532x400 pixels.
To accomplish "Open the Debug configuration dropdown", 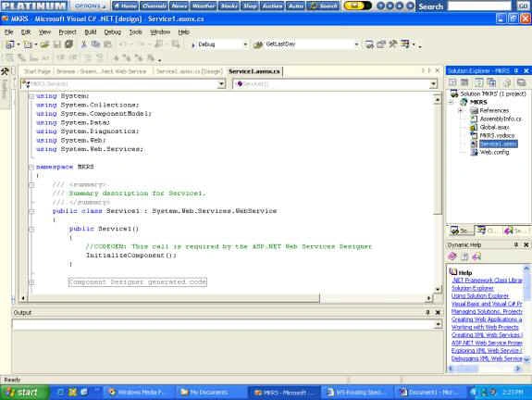I will (x=245, y=44).
